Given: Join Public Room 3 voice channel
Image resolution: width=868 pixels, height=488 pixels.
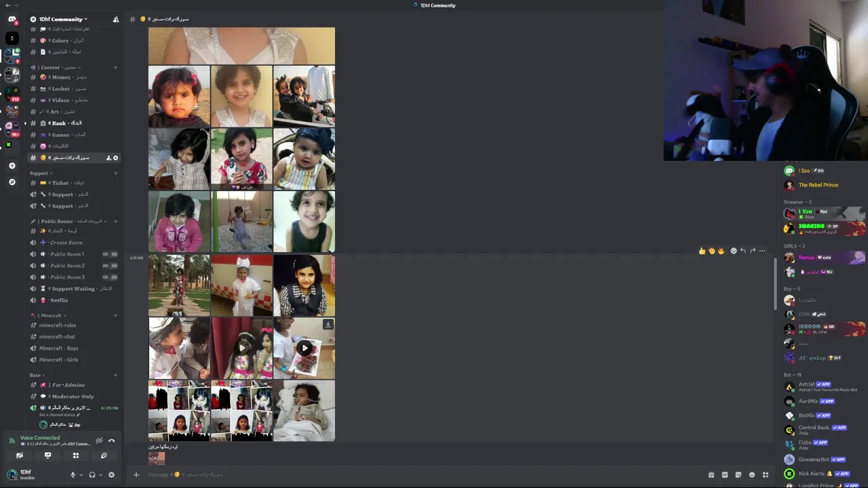Looking at the screenshot, I should tap(74, 277).
